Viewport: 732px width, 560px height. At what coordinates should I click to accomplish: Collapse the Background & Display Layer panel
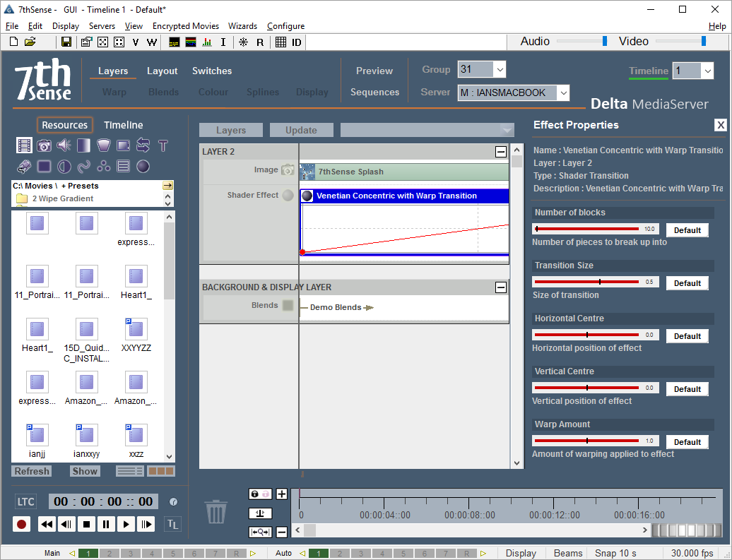point(501,287)
